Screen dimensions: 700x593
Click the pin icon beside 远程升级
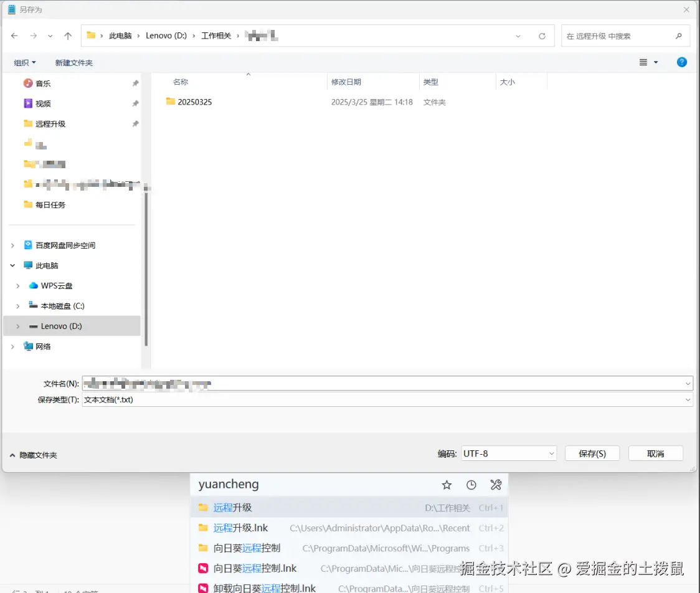135,124
